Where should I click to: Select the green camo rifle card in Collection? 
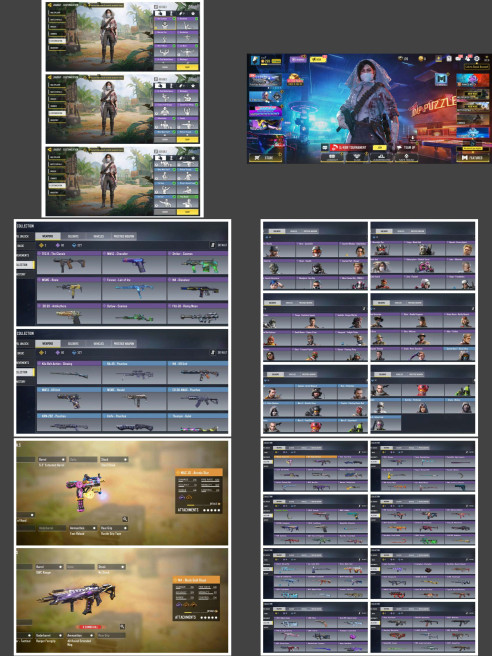coord(198,263)
